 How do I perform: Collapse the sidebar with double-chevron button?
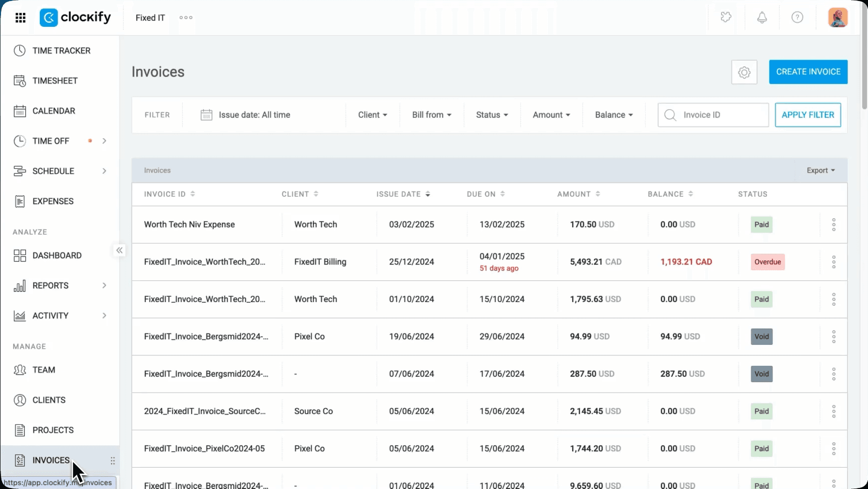click(x=119, y=250)
